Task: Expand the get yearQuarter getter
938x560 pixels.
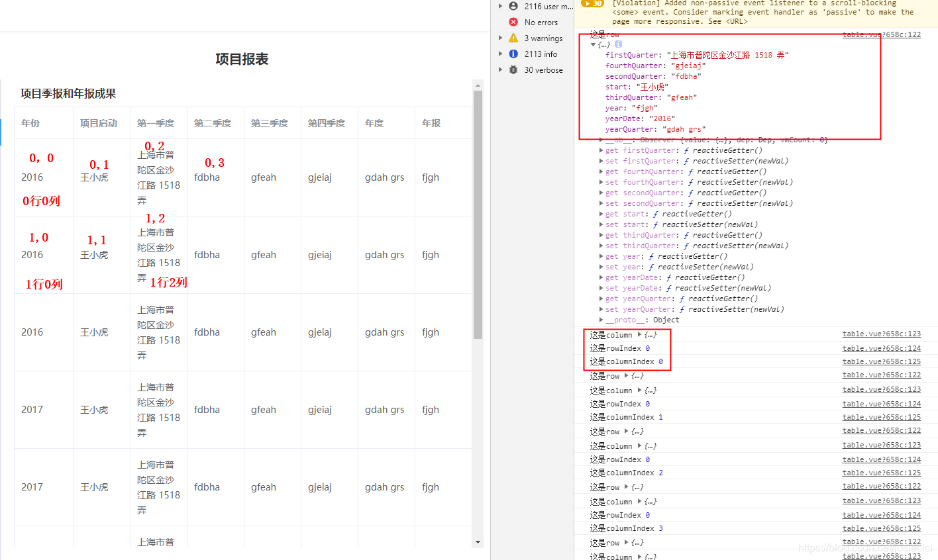Action: click(601, 299)
